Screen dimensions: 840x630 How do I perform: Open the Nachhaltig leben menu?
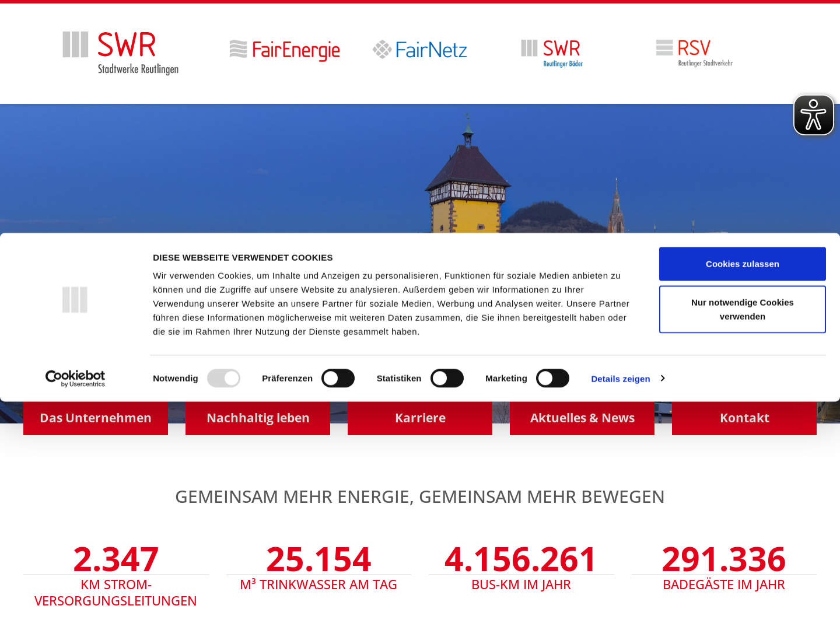tap(258, 418)
